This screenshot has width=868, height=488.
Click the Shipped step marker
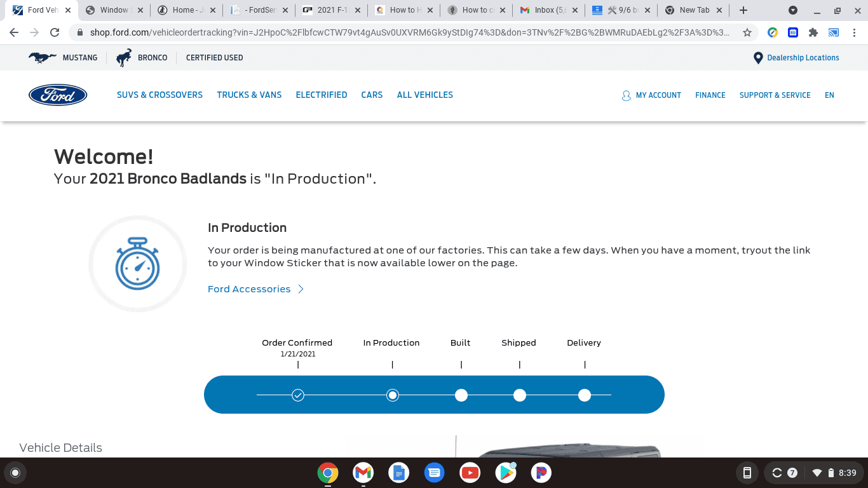(520, 395)
